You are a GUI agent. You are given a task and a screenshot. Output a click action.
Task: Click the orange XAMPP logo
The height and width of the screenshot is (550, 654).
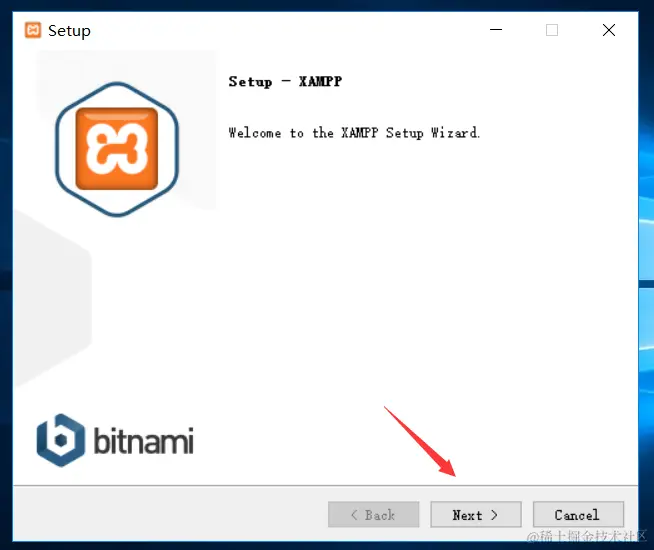(117, 148)
